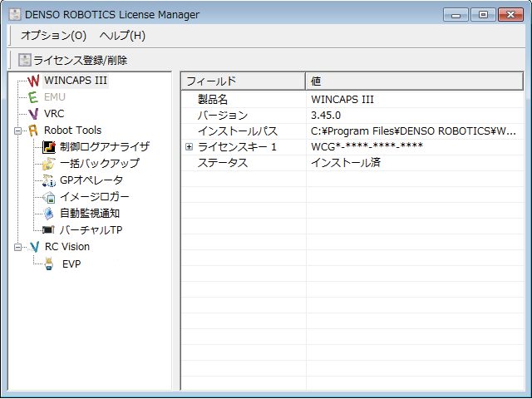The image size is (532, 399).
Task: Click the 一括バックアップ folder icon
Action: click(x=49, y=164)
